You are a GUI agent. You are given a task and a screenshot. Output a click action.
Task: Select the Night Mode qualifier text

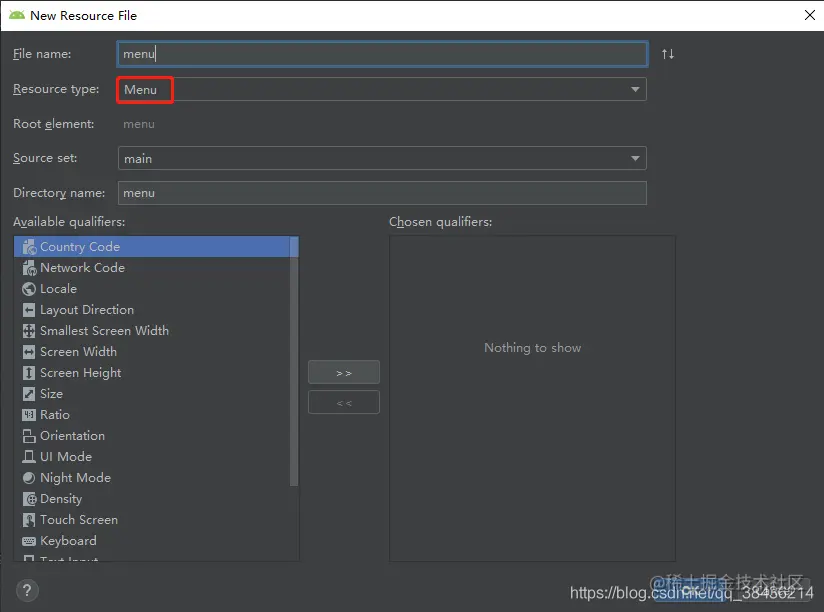76,478
